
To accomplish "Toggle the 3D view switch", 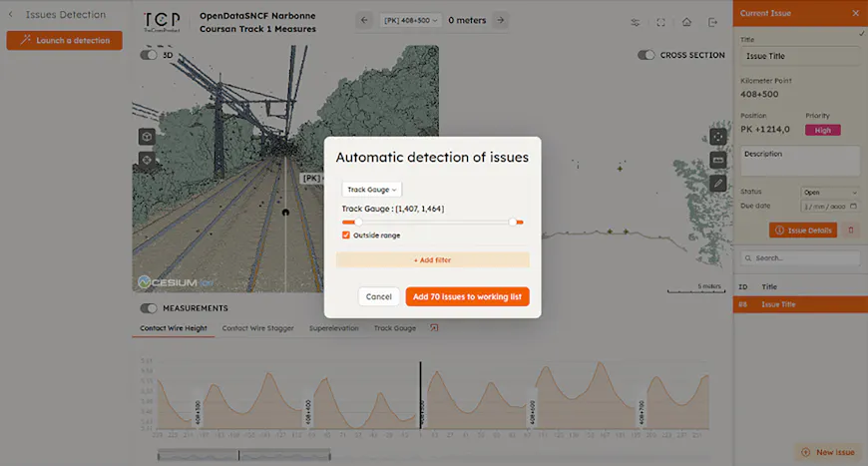I will (x=149, y=55).
